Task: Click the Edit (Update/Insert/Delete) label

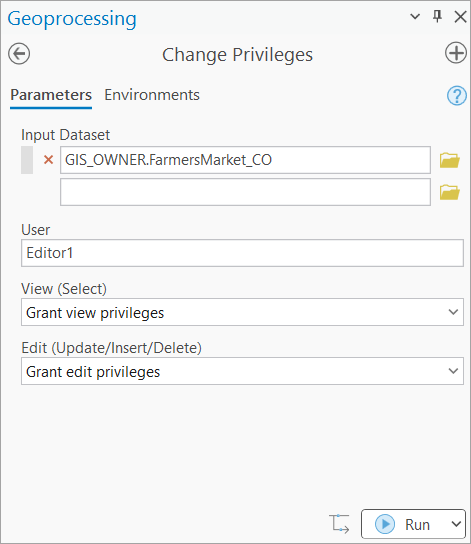Action: point(111,348)
